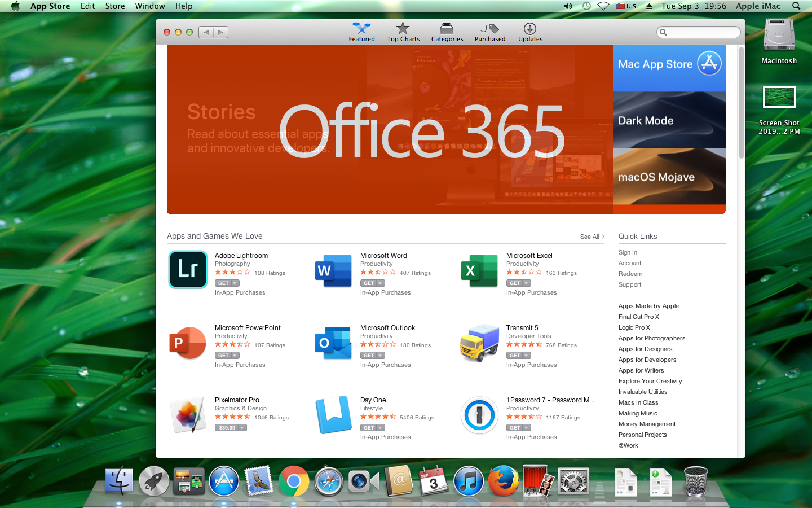Click the volume icon in menu bar
Viewport: 812px width, 508px height.
568,6
